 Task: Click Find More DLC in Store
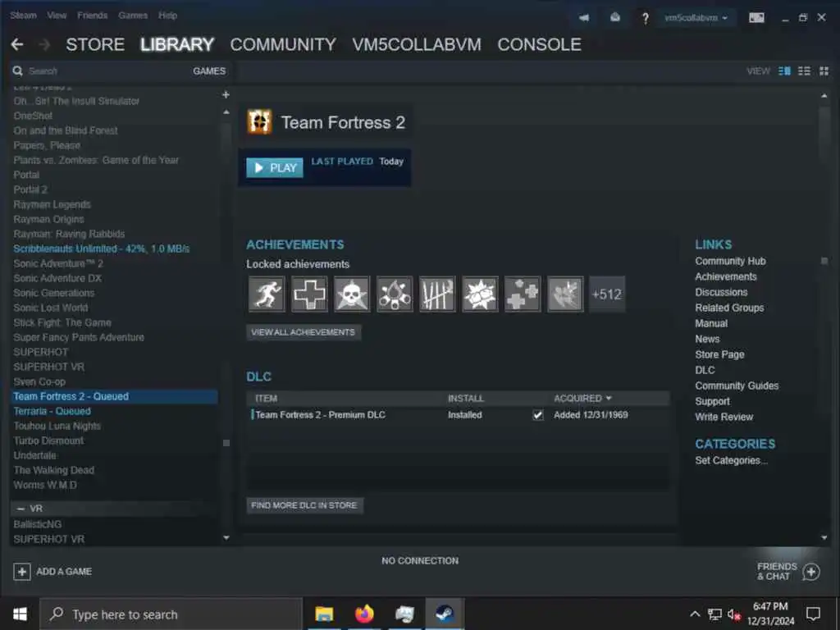click(x=304, y=505)
